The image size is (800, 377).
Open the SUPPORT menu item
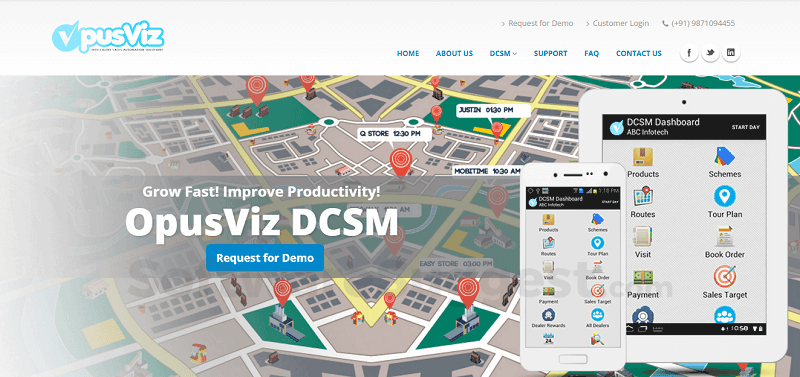pyautogui.click(x=551, y=53)
